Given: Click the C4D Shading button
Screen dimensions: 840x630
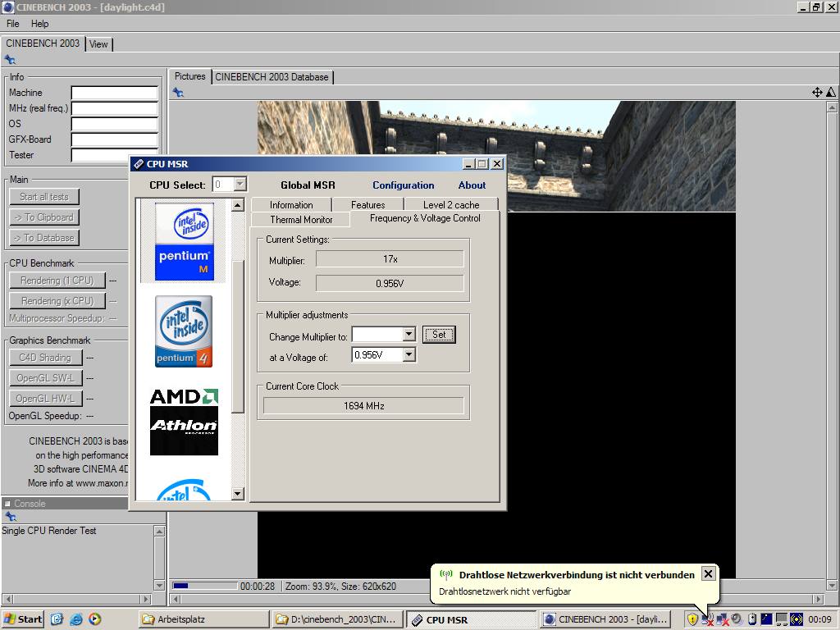Looking at the screenshot, I should (x=46, y=358).
